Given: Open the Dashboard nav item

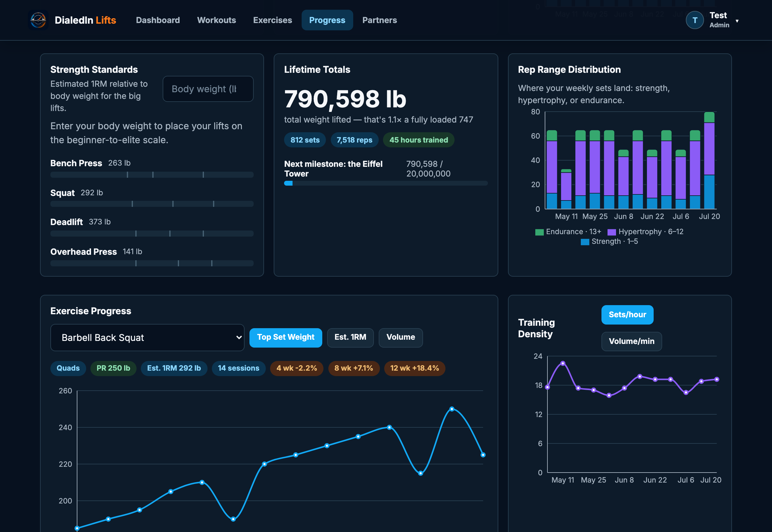Looking at the screenshot, I should 158,20.
